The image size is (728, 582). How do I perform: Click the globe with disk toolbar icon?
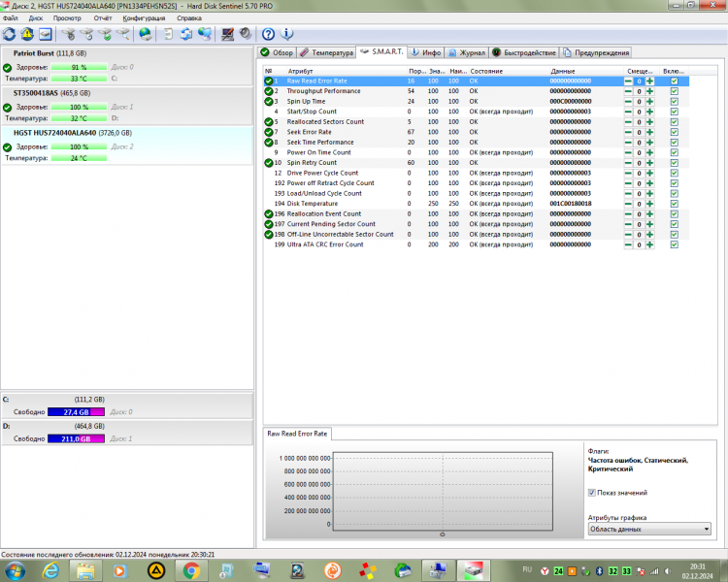146,34
